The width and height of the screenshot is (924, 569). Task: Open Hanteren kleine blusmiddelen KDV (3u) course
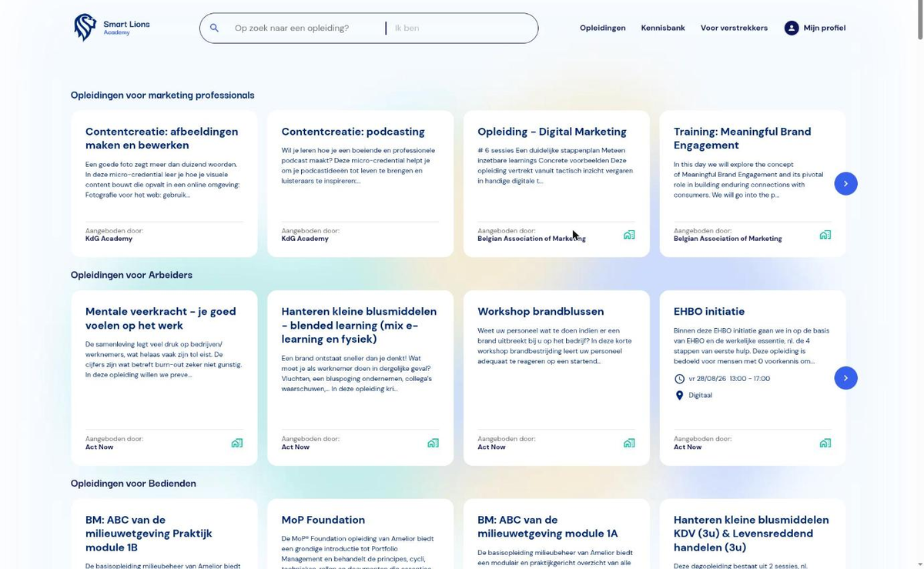[x=752, y=534]
